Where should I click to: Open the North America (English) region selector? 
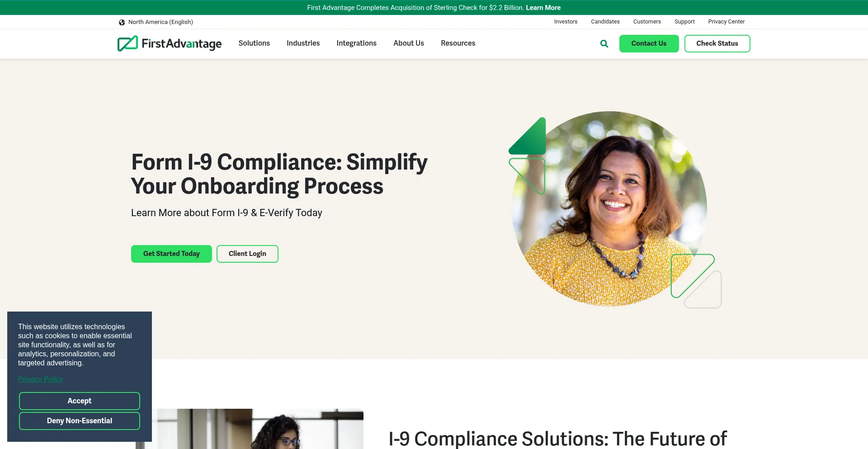pos(156,22)
